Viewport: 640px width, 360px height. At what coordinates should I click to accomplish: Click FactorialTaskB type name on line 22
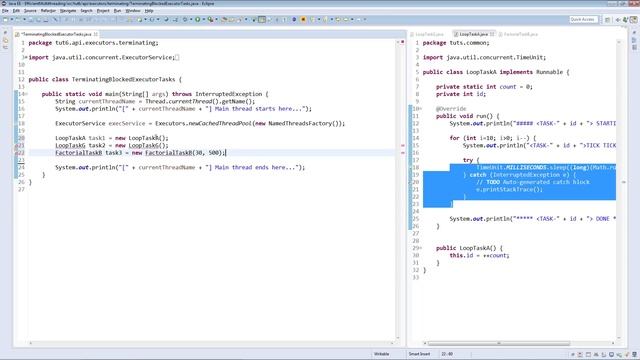click(x=78, y=153)
